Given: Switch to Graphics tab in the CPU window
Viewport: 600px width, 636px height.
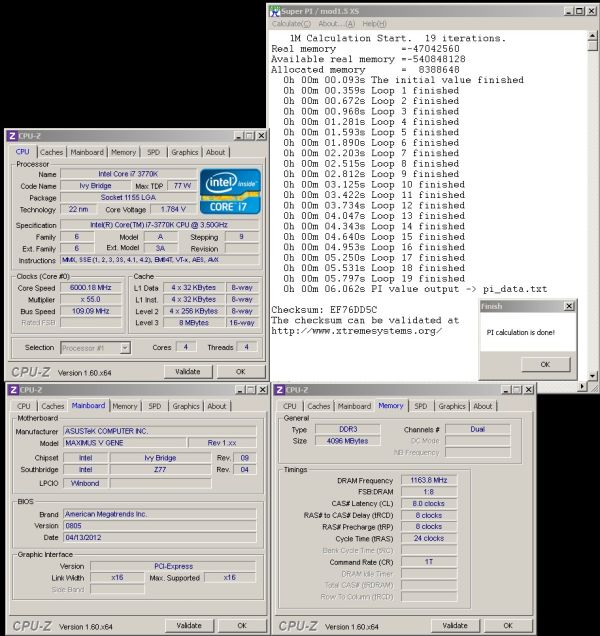Looking at the screenshot, I should 185,152.
